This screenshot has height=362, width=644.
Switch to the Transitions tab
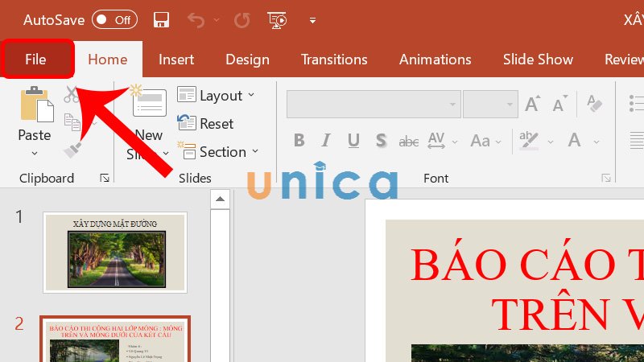pos(334,60)
